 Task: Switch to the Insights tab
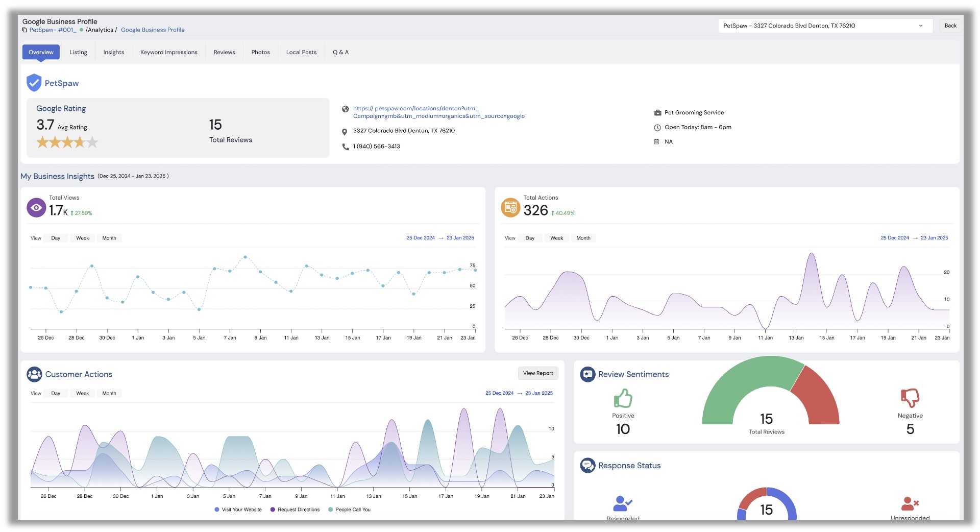click(113, 52)
